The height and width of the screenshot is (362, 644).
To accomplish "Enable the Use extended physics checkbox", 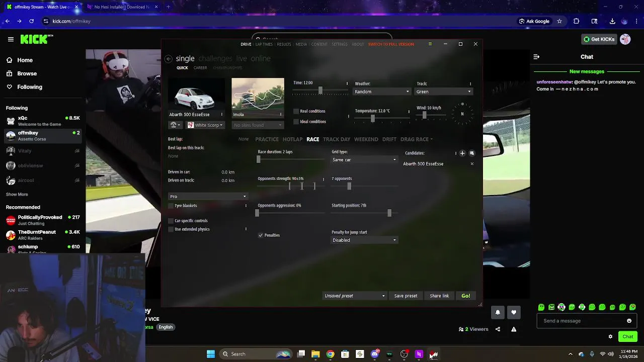I will (171, 229).
